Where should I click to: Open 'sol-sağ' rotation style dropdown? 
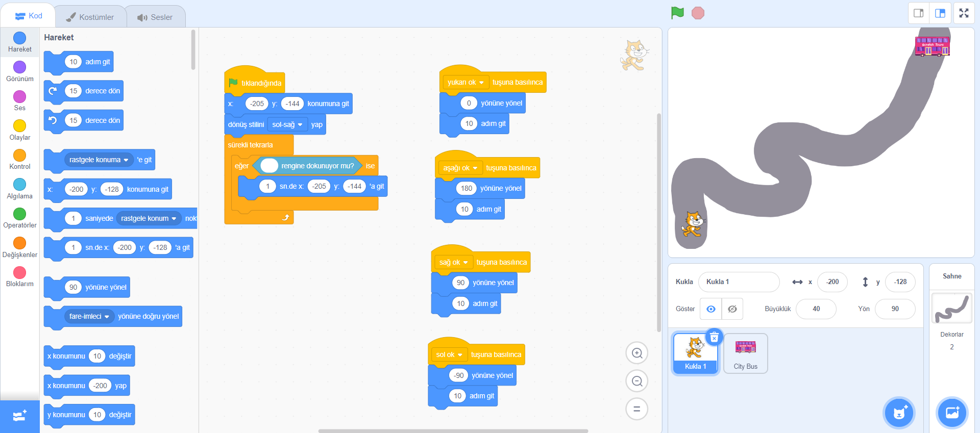288,124
